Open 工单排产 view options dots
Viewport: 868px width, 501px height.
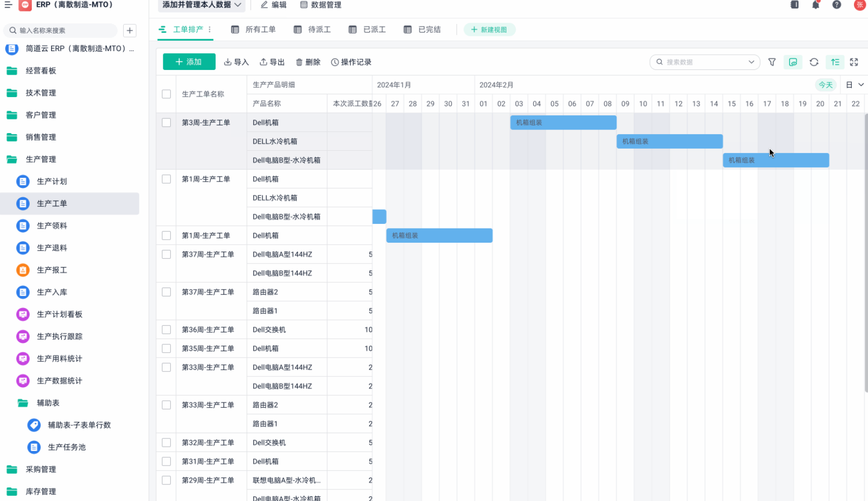tap(210, 30)
